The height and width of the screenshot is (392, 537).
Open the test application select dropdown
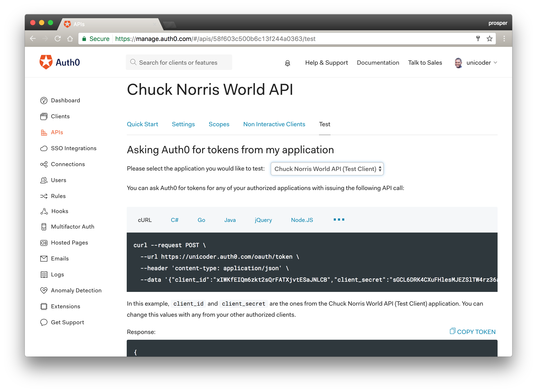327,169
